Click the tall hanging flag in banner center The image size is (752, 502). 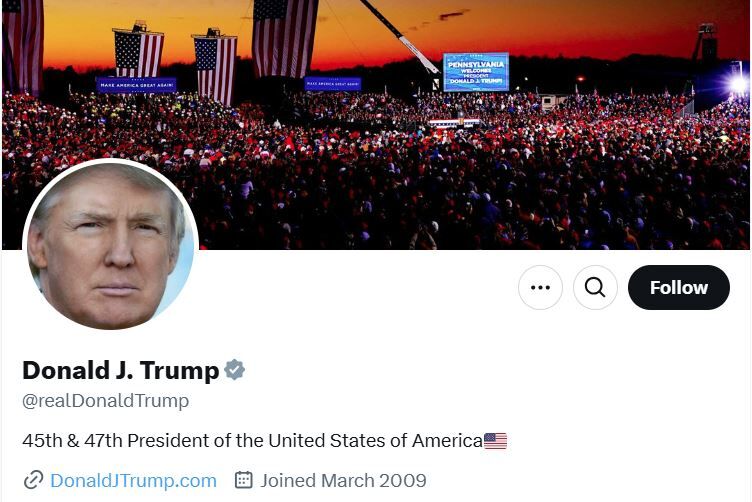pos(284,38)
